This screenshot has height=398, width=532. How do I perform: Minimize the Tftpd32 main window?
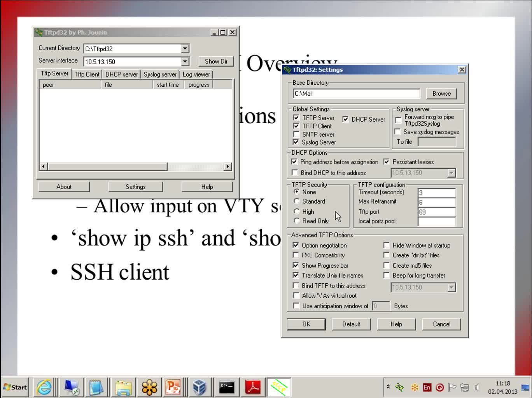tap(214, 32)
